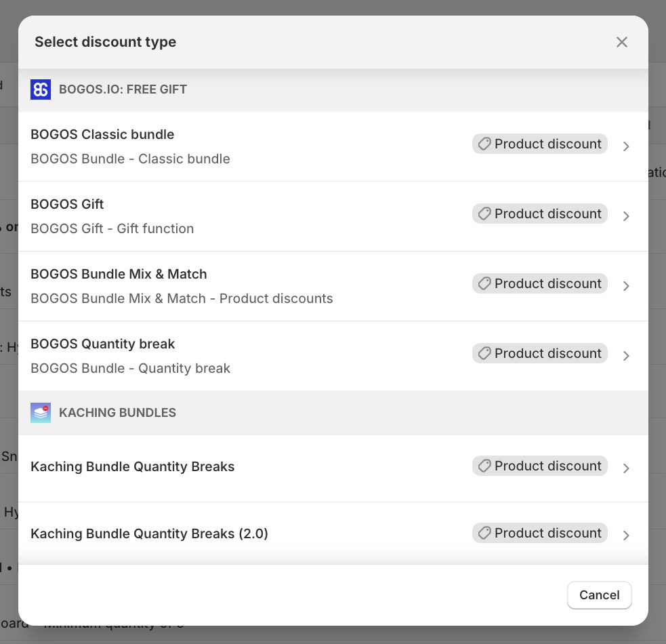Image resolution: width=666 pixels, height=644 pixels.
Task: Choose Kaching Bundle Quantity Breaks (2.0)
Action: click(149, 534)
